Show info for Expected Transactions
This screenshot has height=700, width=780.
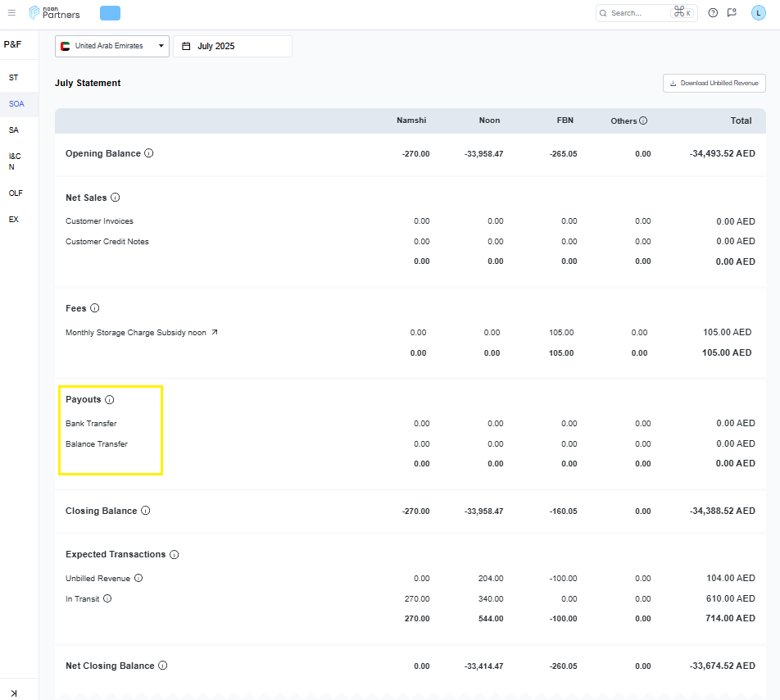click(x=174, y=554)
